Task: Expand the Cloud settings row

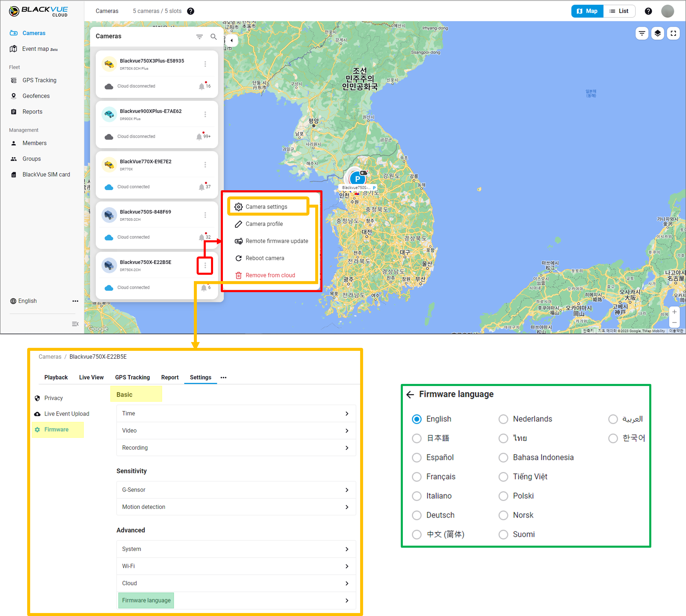Action: click(236, 584)
